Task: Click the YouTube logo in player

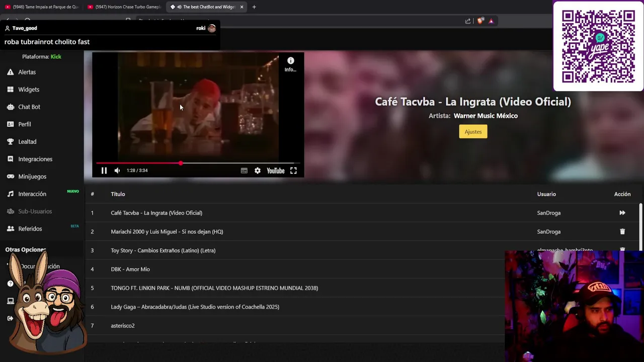Action: [276, 170]
